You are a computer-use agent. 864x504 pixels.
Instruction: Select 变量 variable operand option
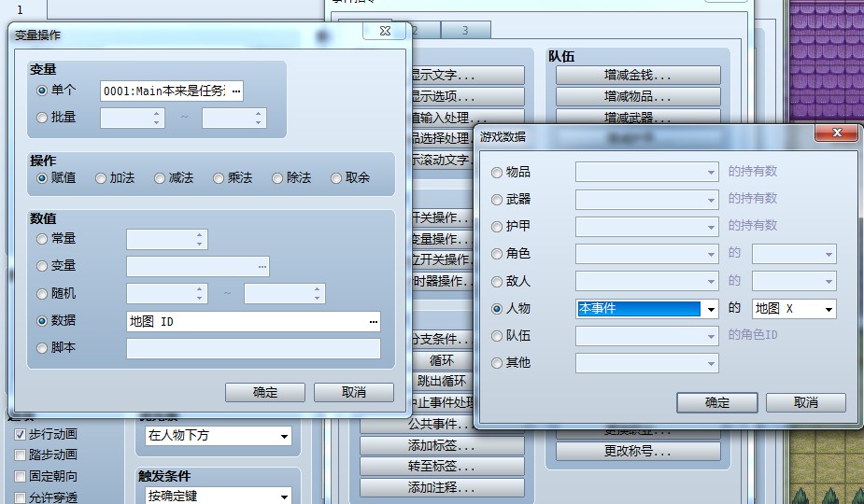(42, 266)
